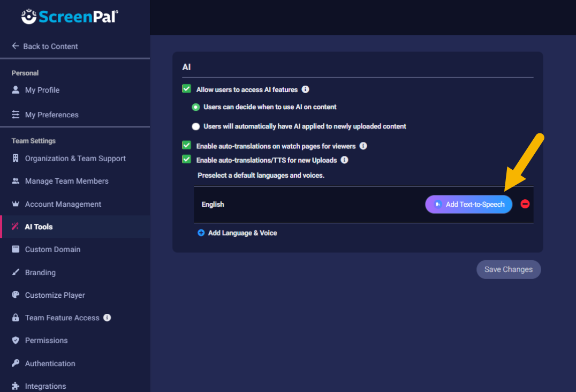Select automatic AI on newly uploaded content option
This screenshot has height=392, width=576.
(x=196, y=126)
